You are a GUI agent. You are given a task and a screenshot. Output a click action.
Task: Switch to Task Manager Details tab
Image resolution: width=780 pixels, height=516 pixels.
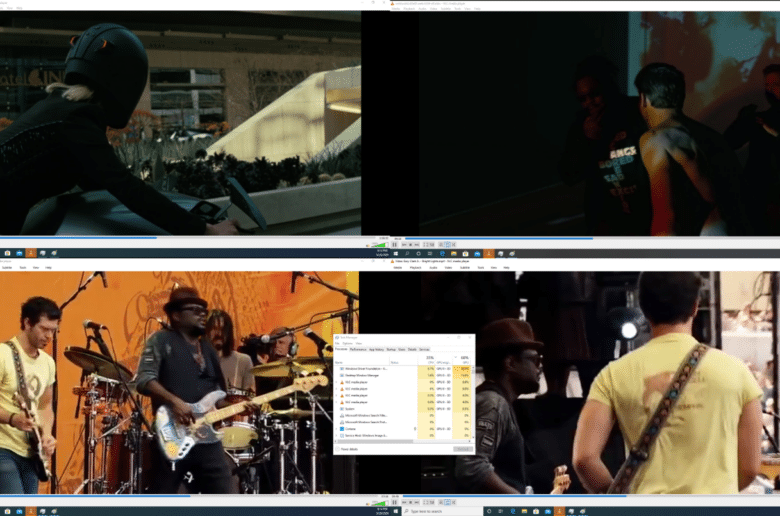coord(412,350)
